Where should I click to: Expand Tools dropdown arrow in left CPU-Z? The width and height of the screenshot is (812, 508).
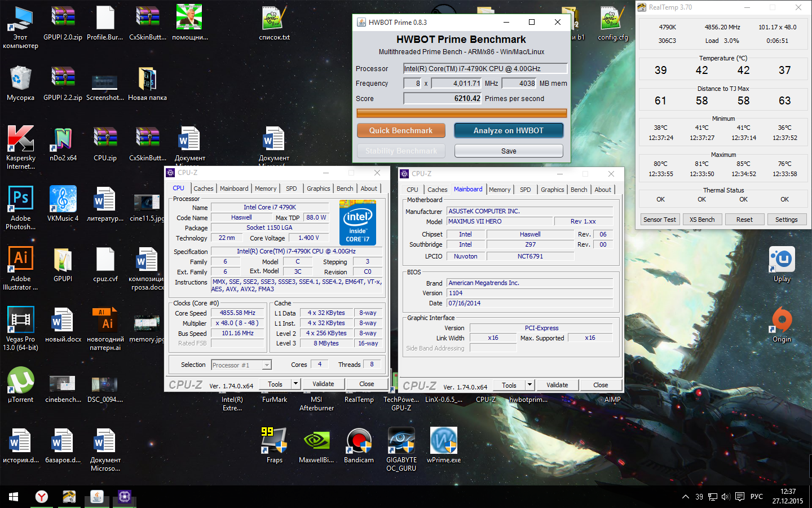click(295, 384)
